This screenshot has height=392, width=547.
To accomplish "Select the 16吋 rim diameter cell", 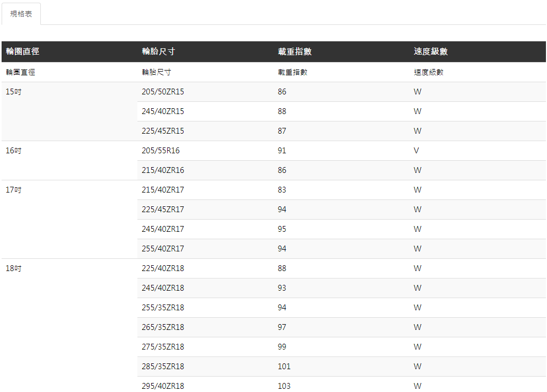I will 14,151.
